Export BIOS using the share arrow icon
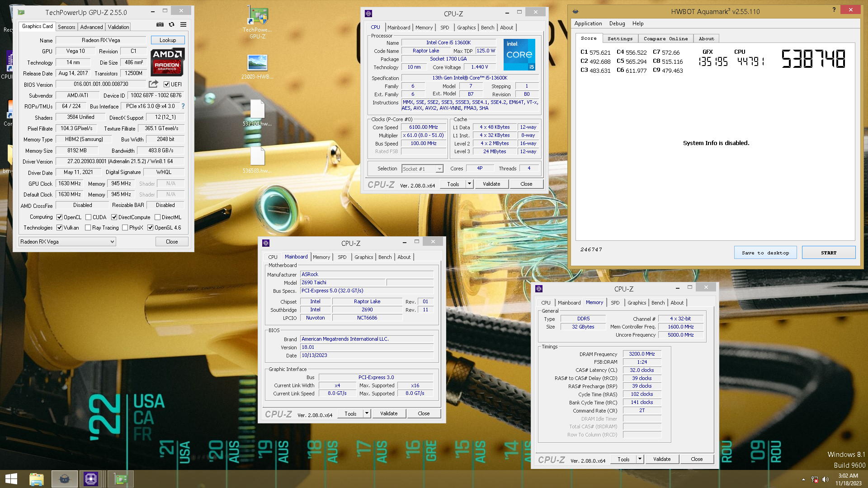The height and width of the screenshot is (488, 868). [x=154, y=84]
